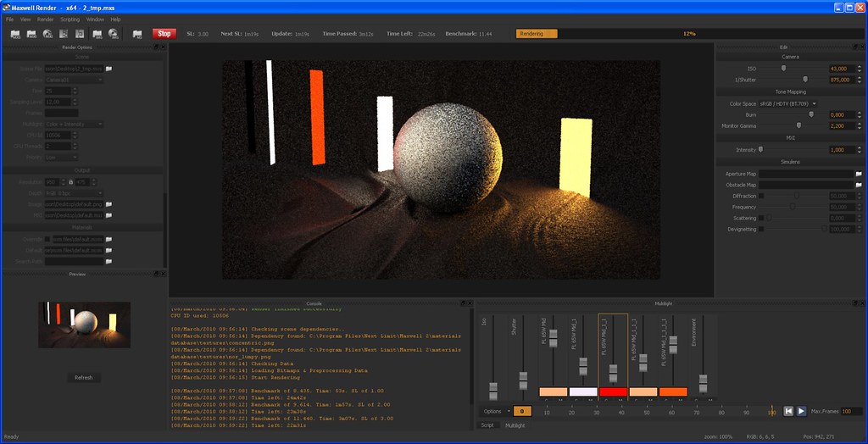Viewport: 868px width, 444px height.
Task: Open the Scripting menu
Action: click(x=70, y=19)
